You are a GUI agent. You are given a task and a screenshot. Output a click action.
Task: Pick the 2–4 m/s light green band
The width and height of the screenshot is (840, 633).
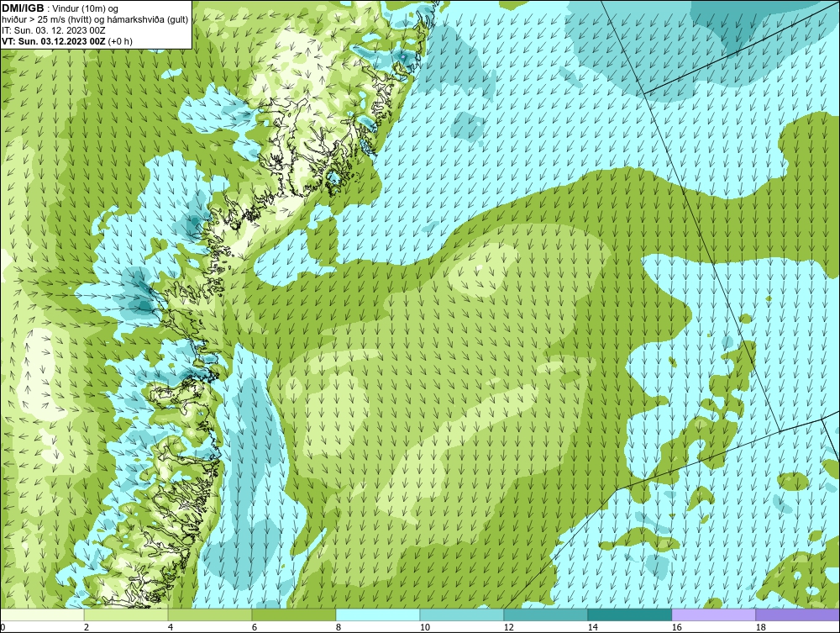pyautogui.click(x=126, y=615)
